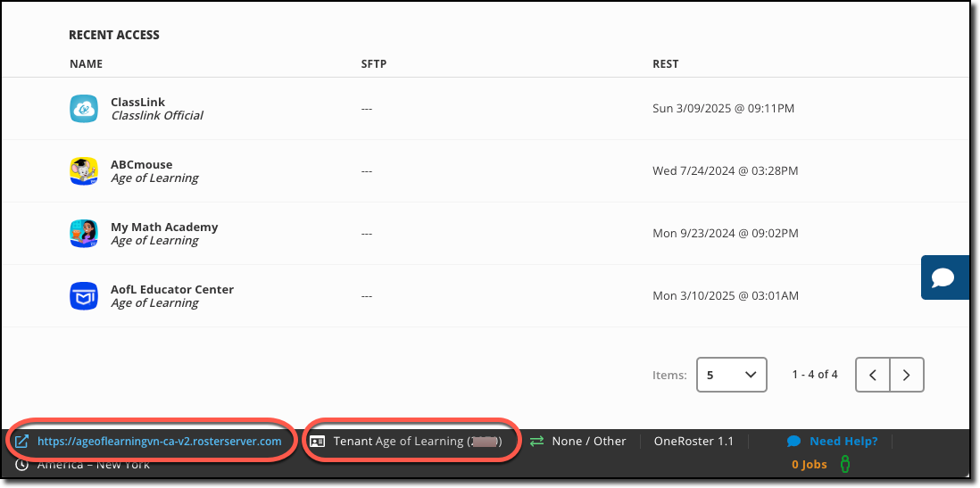Open the Items per page dropdown
The image size is (980, 488).
pyautogui.click(x=731, y=375)
